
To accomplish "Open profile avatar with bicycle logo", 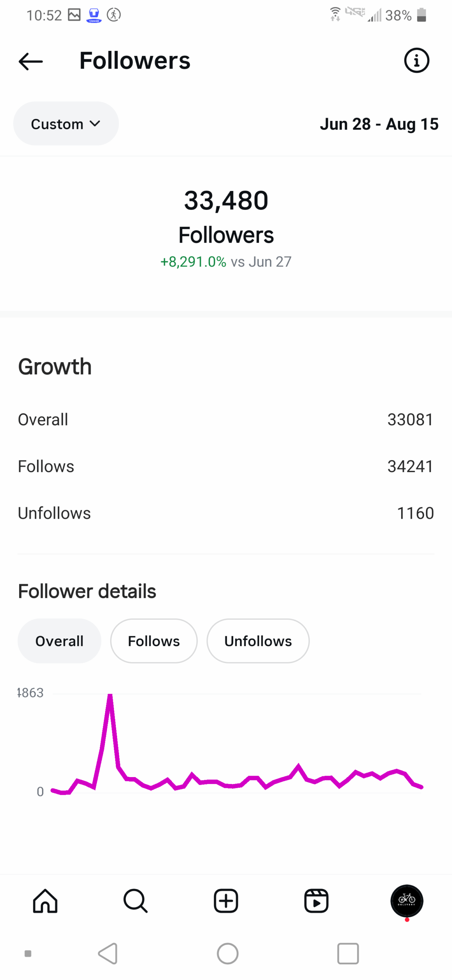I will 406,901.
